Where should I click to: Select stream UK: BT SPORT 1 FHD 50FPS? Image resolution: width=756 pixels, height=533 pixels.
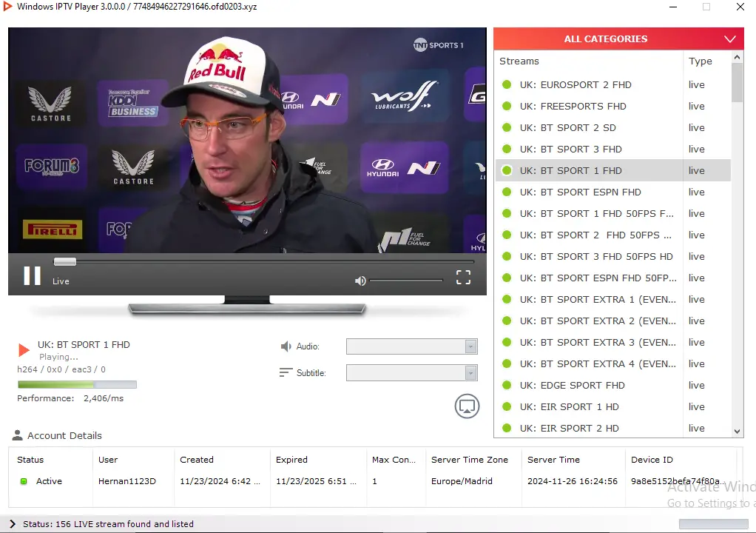point(612,213)
